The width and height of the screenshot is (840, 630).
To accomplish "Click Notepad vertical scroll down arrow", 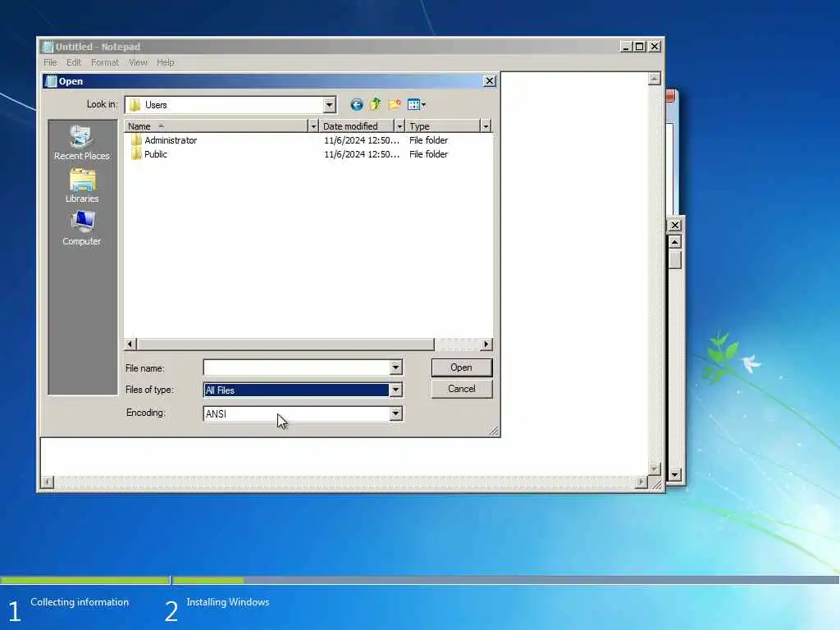I will click(x=654, y=468).
